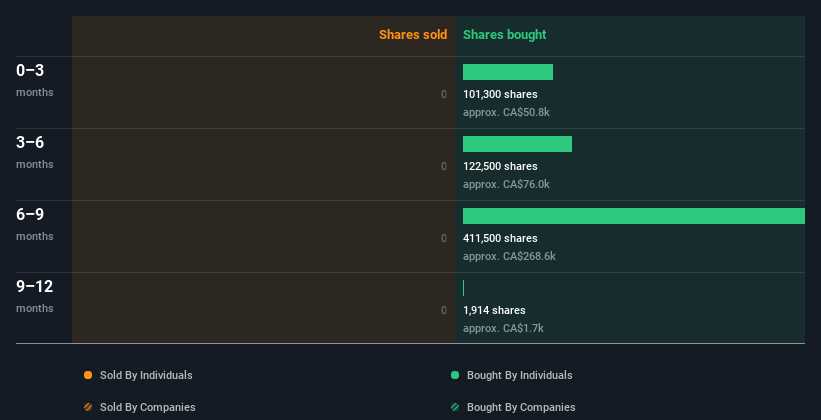The image size is (821, 420).
Task: Select the Bought By Individuals legend label
Action: (x=519, y=375)
